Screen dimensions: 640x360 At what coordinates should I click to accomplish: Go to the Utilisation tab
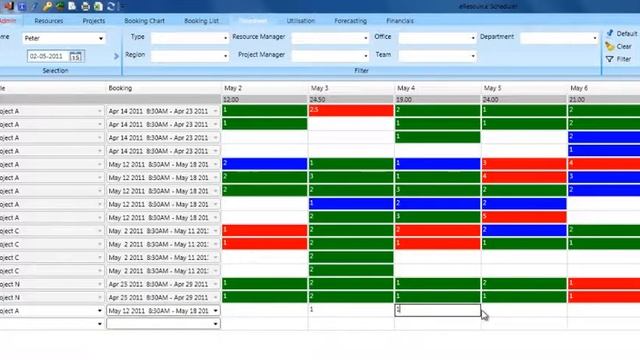tap(300, 21)
